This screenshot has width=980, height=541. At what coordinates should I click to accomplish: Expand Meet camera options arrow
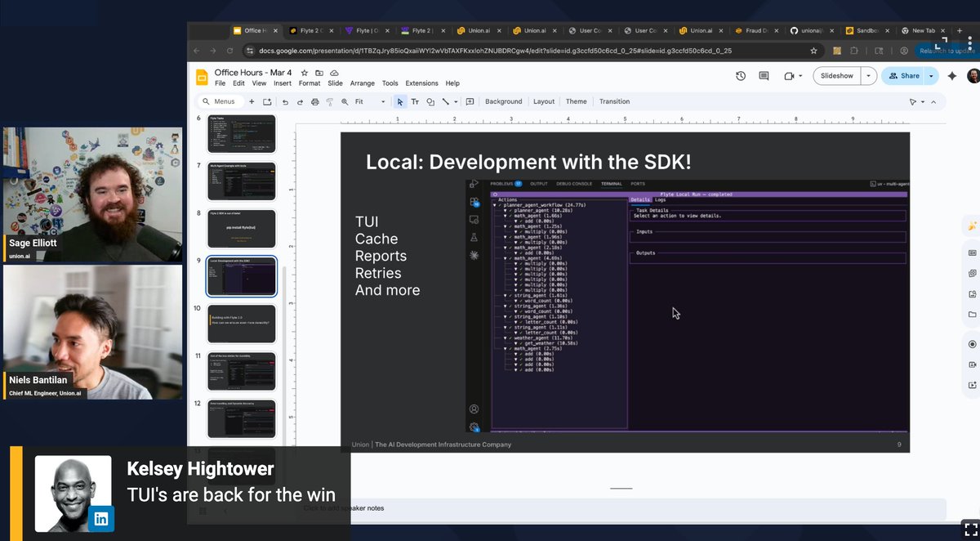[800, 76]
